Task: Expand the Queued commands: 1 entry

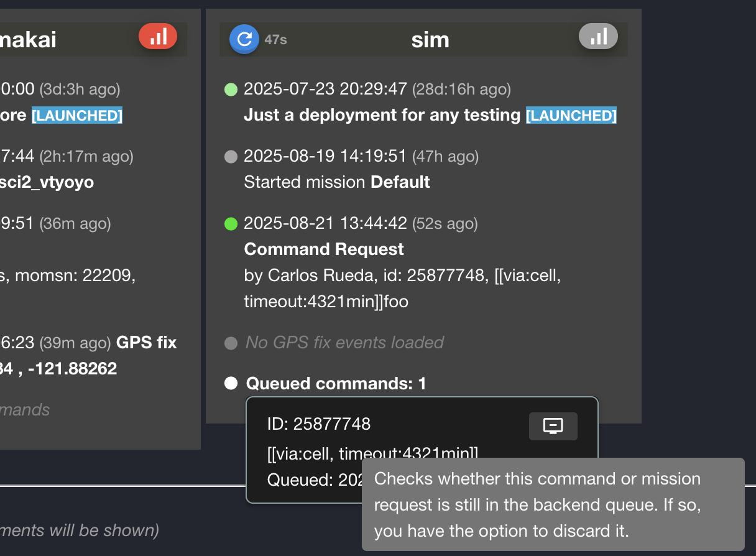Action: [336, 384]
